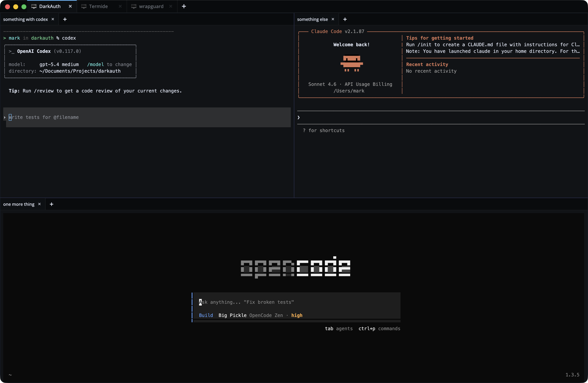Open a new terminal window tab
The image size is (588, 383).
click(x=184, y=6)
